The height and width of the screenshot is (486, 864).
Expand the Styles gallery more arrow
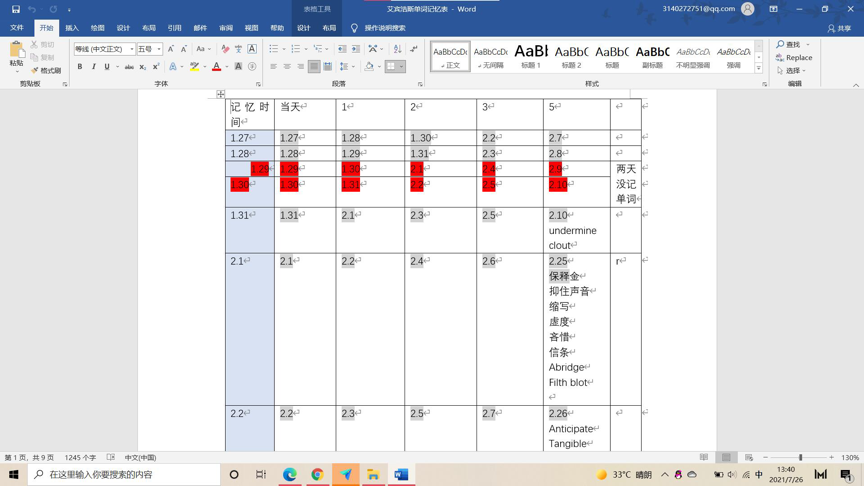click(x=759, y=68)
